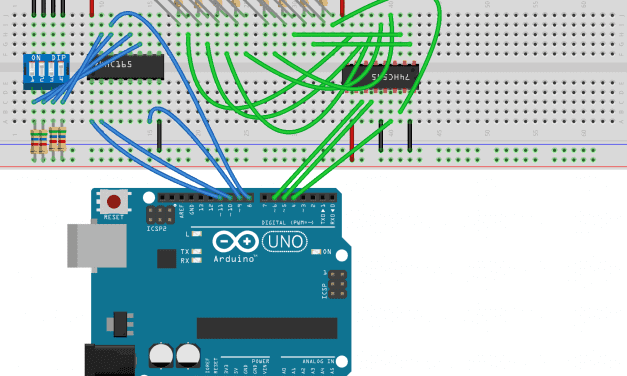
Task: Click the RX indicator LED
Action: (x=196, y=260)
